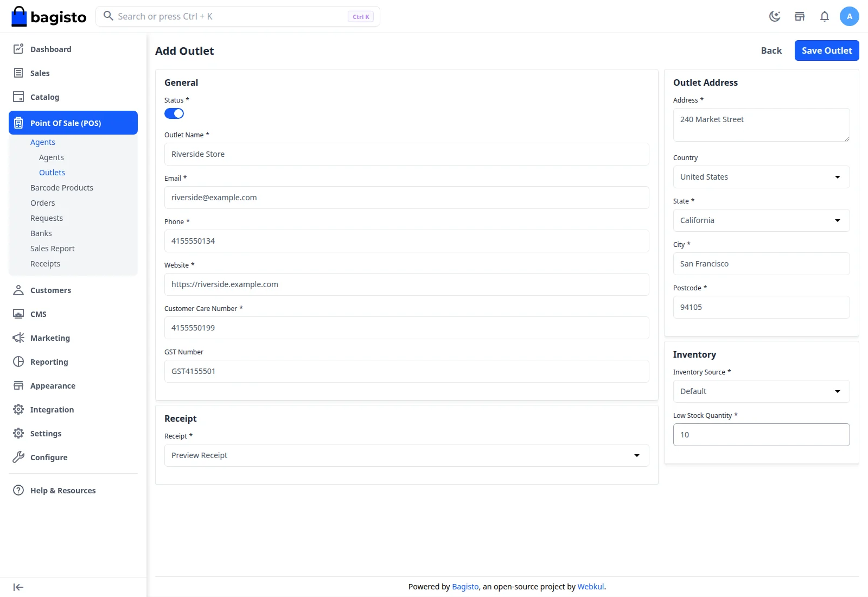The image size is (868, 597).
Task: Follow the Bagisto footer link
Action: coord(465,587)
